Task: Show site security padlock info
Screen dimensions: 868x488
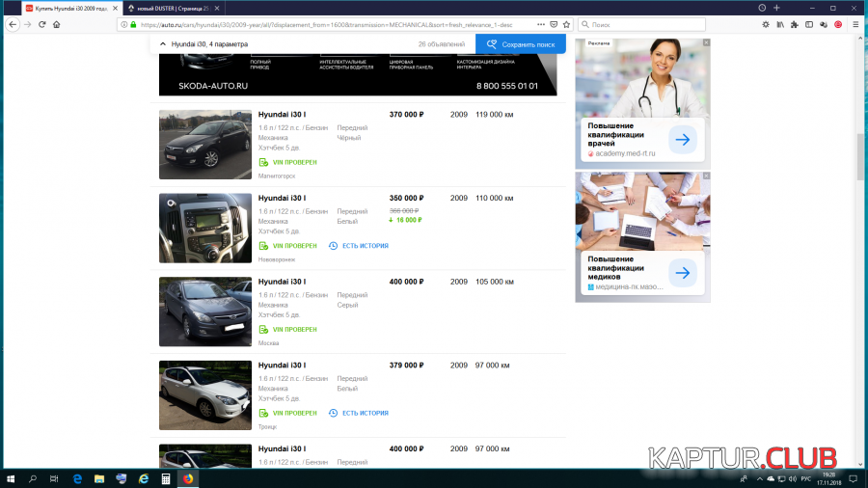Action: coord(133,24)
